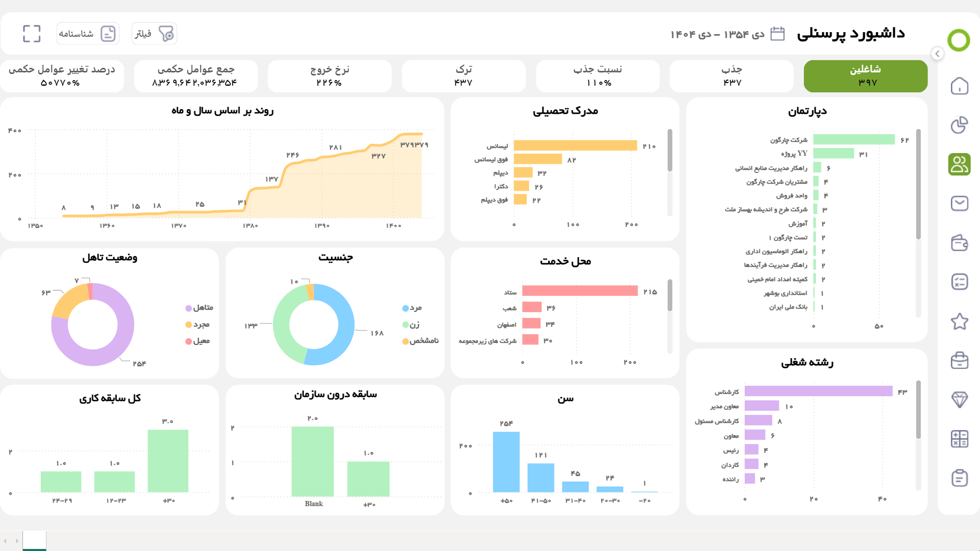The width and height of the screenshot is (980, 551).
Task: Open the date range calendar picker
Action: 777,34
